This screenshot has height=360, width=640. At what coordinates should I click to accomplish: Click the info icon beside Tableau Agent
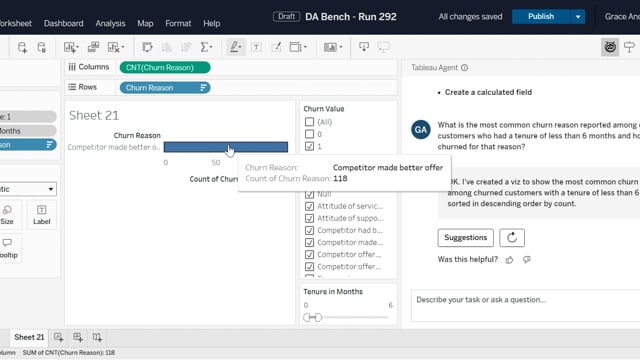click(x=464, y=68)
